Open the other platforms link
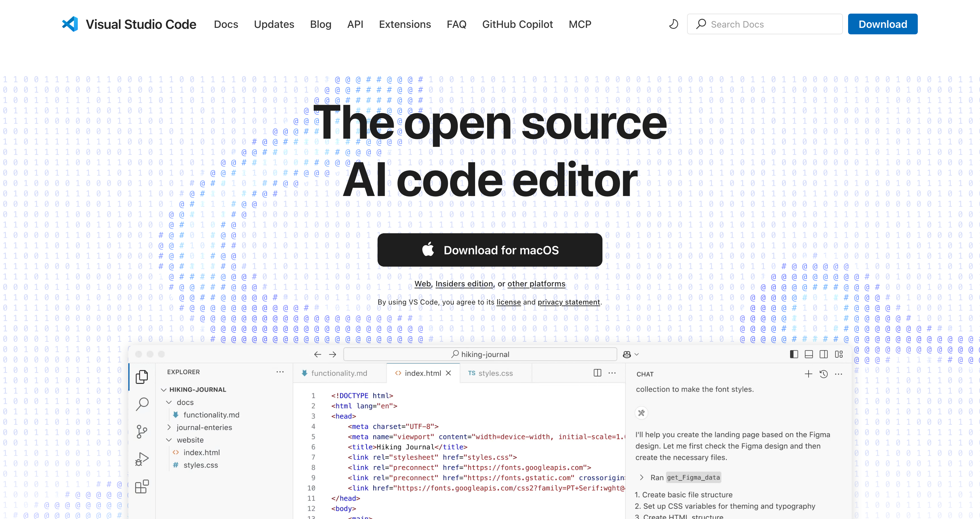 click(x=536, y=284)
